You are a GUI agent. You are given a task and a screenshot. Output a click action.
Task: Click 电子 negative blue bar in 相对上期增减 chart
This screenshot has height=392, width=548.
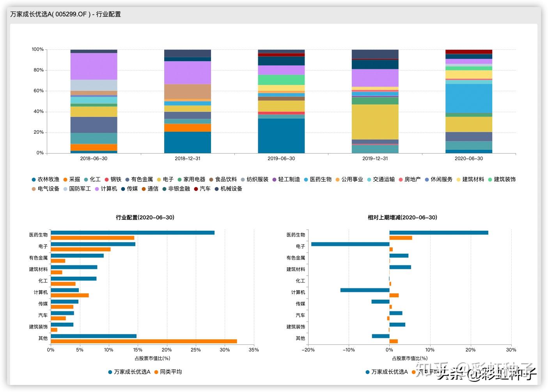350,244
